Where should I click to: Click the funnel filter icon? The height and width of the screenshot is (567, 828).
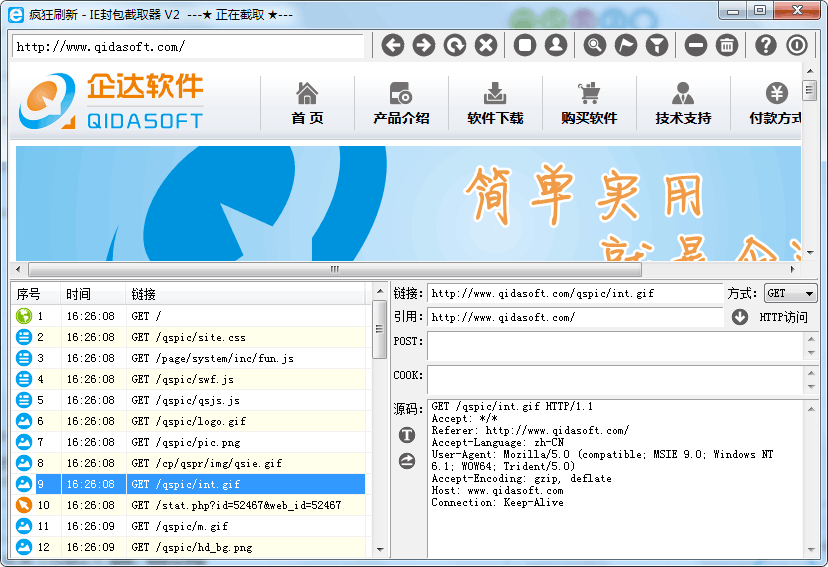click(x=657, y=45)
